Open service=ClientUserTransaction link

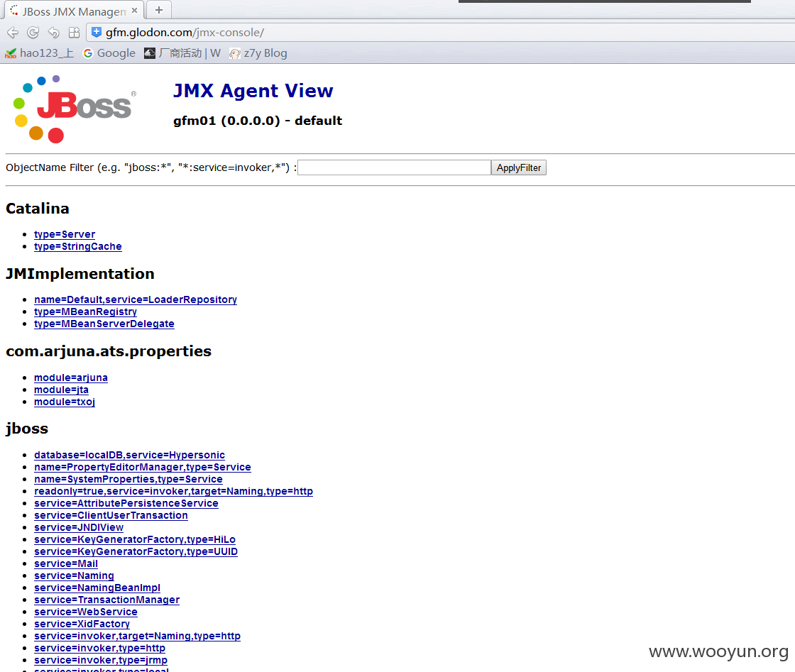tap(111, 515)
